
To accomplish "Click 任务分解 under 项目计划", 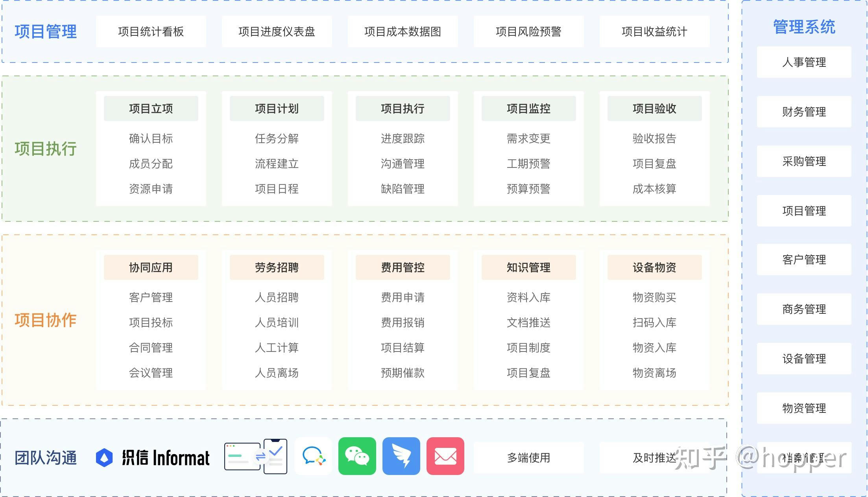I will pyautogui.click(x=277, y=138).
